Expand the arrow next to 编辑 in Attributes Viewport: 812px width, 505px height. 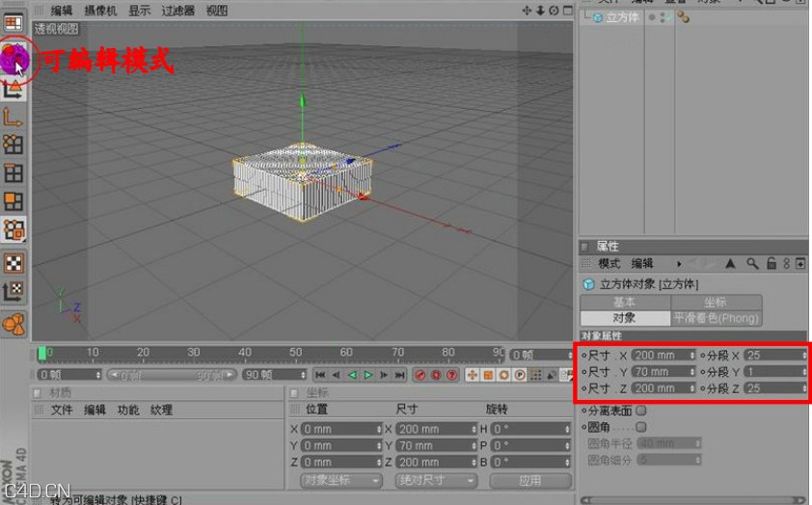click(679, 264)
